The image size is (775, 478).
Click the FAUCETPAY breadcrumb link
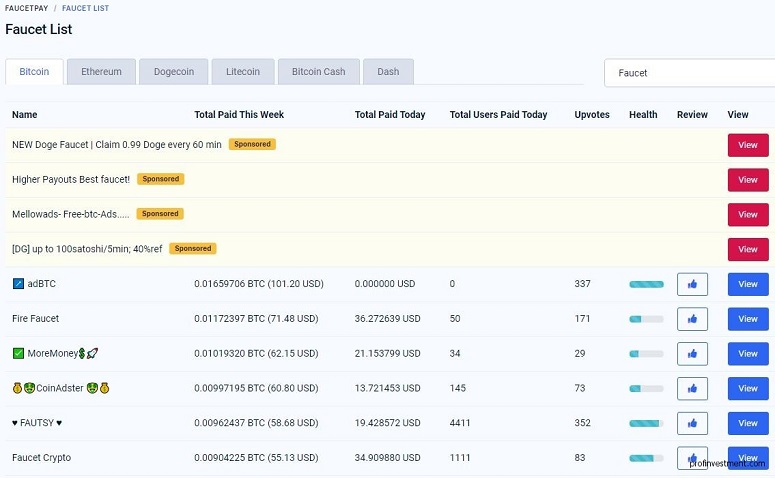(x=26, y=8)
